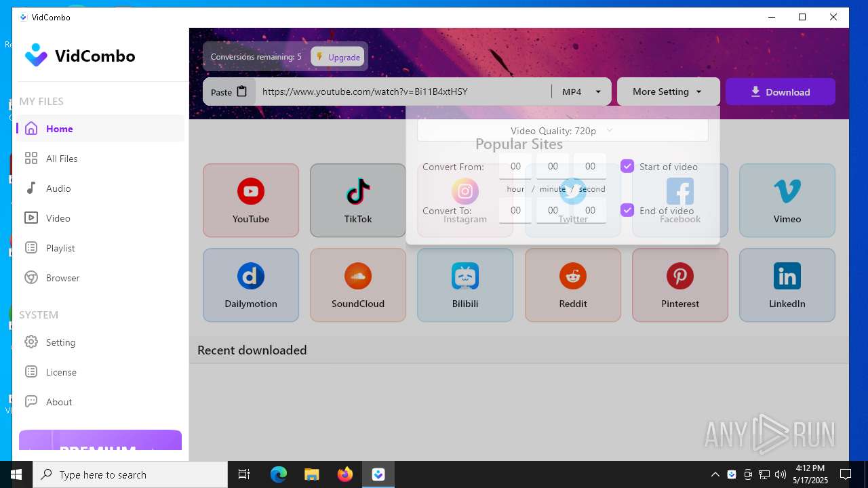Open About page in sidebar

coord(100,402)
